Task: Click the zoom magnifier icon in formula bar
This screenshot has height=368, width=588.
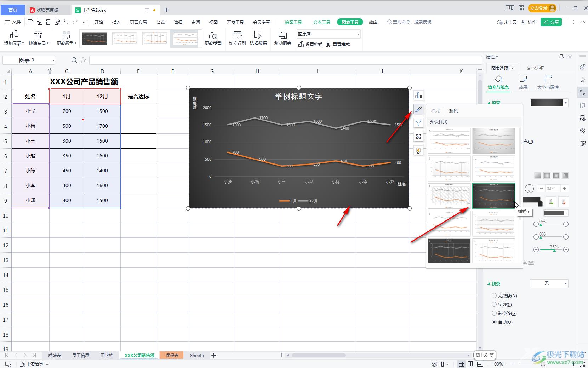Action: point(74,60)
